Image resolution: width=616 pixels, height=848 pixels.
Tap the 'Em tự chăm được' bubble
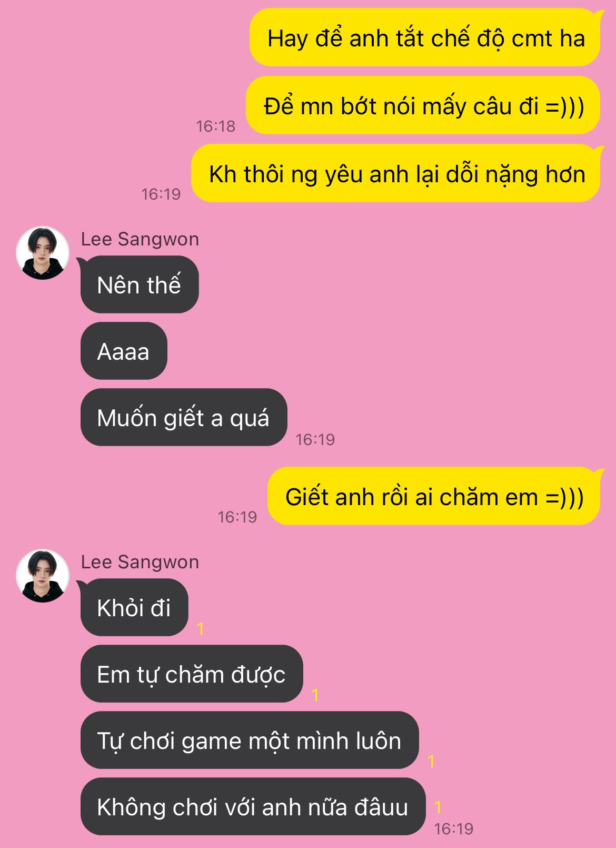(x=192, y=674)
